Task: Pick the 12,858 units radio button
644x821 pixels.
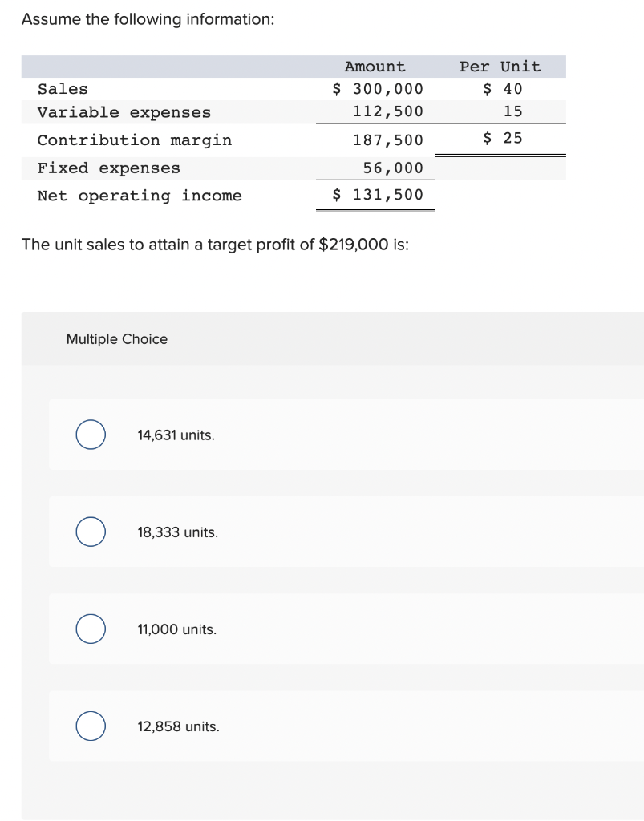Action: [x=91, y=726]
